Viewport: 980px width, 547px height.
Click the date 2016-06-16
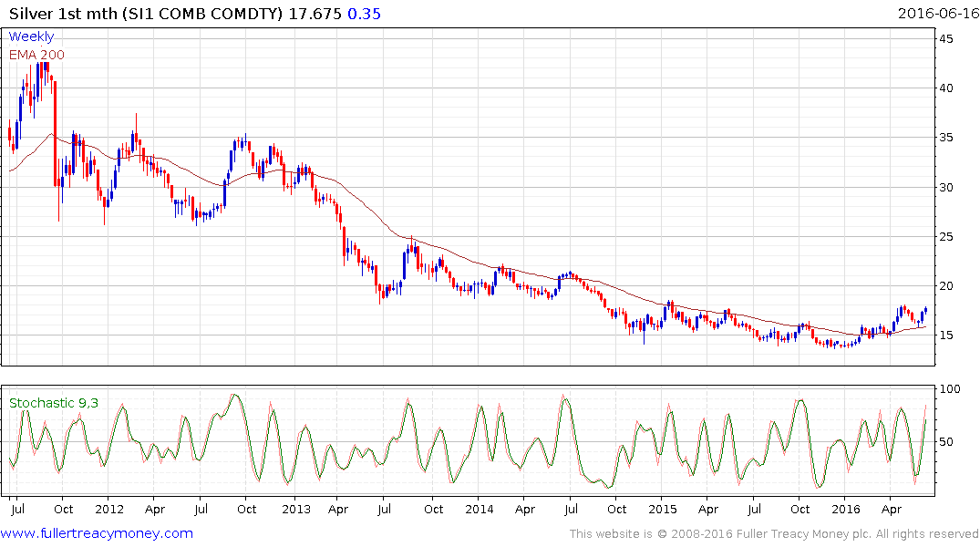[x=938, y=14]
